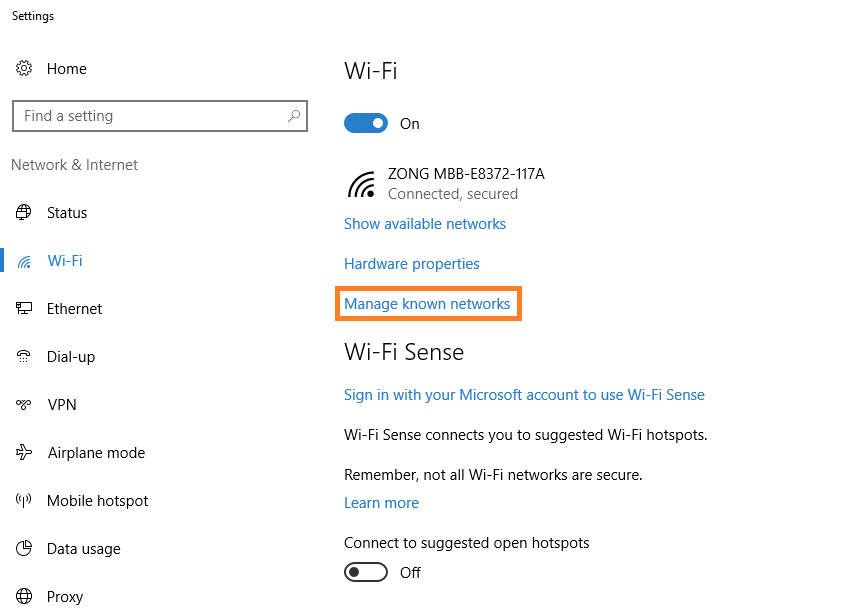Click Learn more about Wi-Fi security
Viewport: 850px width, 608px height.
click(x=381, y=502)
